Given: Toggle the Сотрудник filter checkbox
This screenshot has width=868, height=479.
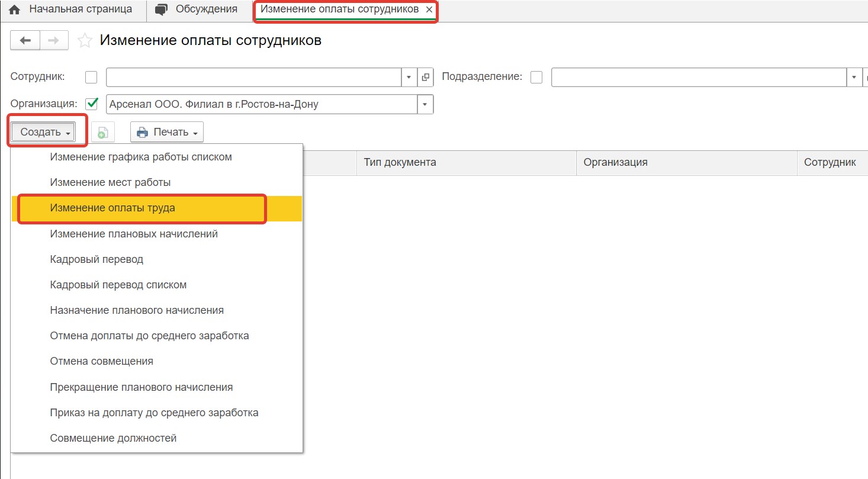Looking at the screenshot, I should (91, 78).
